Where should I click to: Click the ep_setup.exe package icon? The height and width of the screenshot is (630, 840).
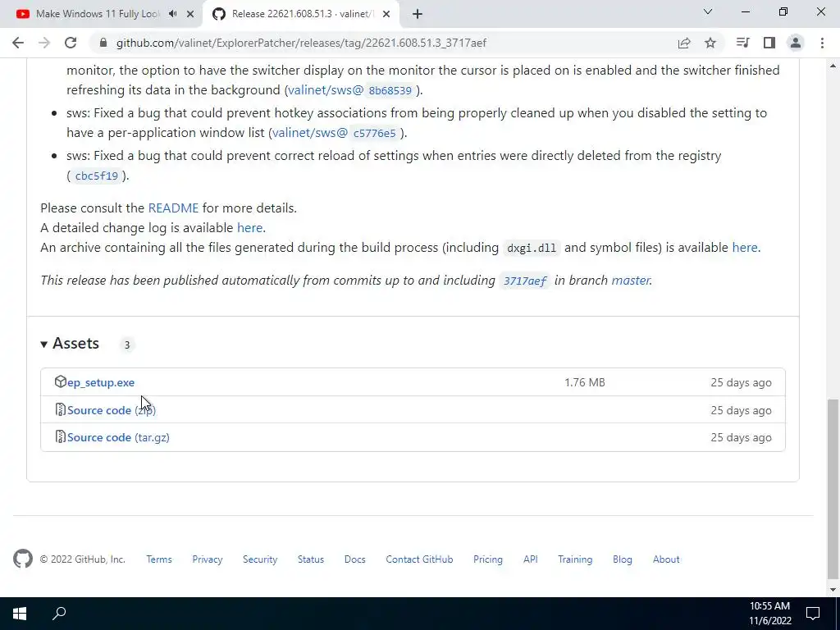tap(60, 381)
